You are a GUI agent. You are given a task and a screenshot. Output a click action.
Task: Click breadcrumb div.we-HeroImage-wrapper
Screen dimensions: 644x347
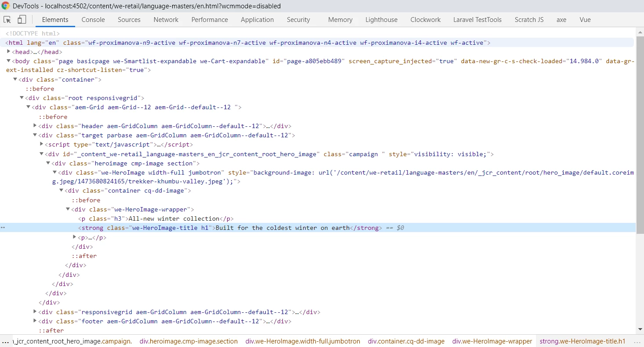coord(492,341)
